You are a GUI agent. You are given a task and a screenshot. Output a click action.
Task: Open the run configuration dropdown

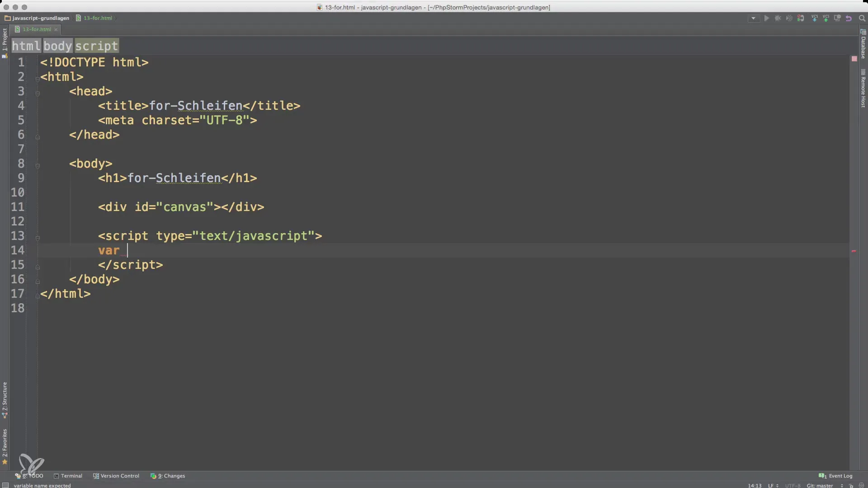pyautogui.click(x=753, y=19)
